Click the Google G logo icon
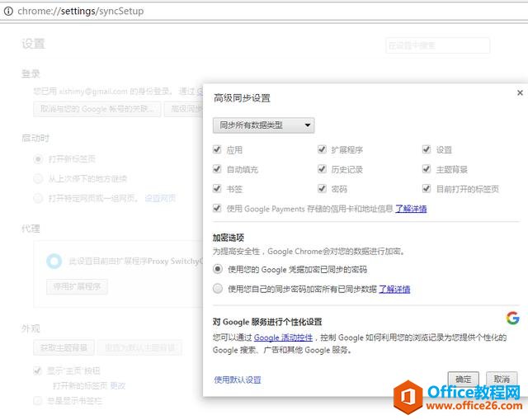 click(x=512, y=318)
